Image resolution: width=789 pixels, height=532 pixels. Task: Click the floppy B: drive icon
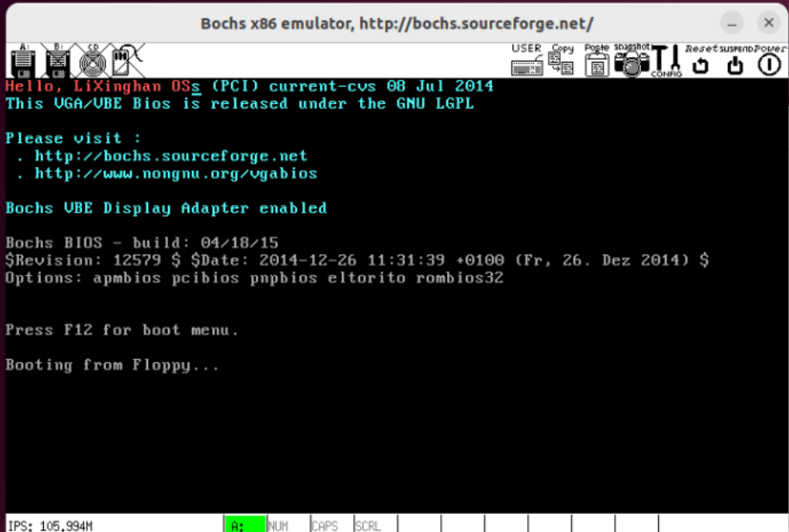click(x=58, y=61)
